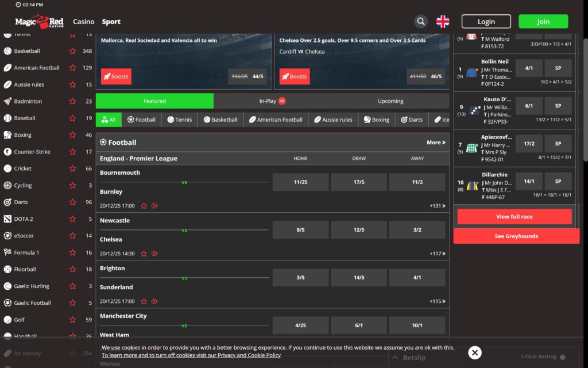Click the Join button

pos(543,21)
